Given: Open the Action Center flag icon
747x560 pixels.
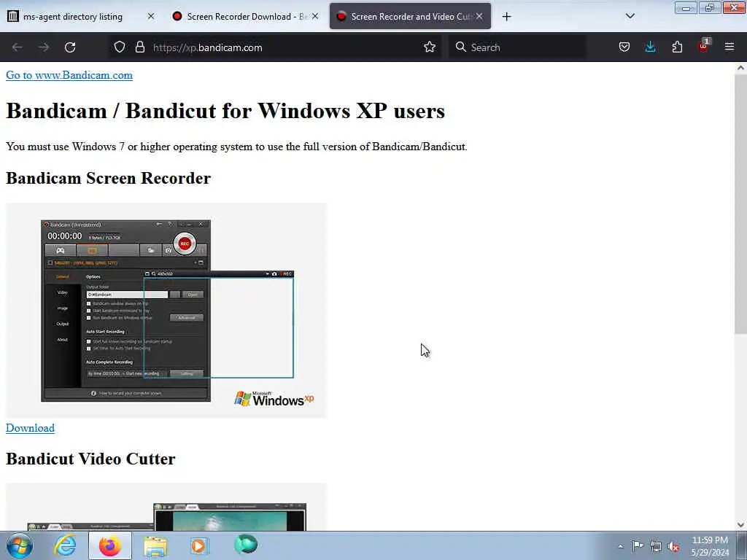Looking at the screenshot, I should 638,546.
